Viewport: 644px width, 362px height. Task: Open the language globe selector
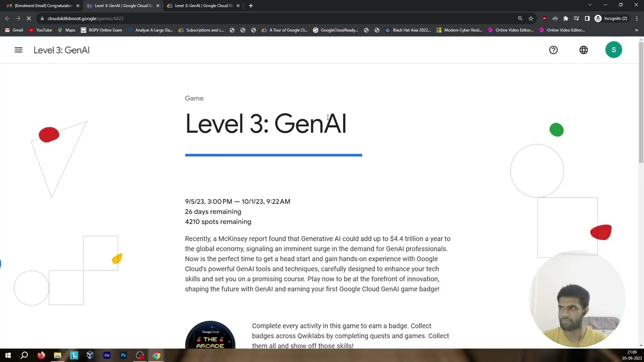[x=584, y=50]
